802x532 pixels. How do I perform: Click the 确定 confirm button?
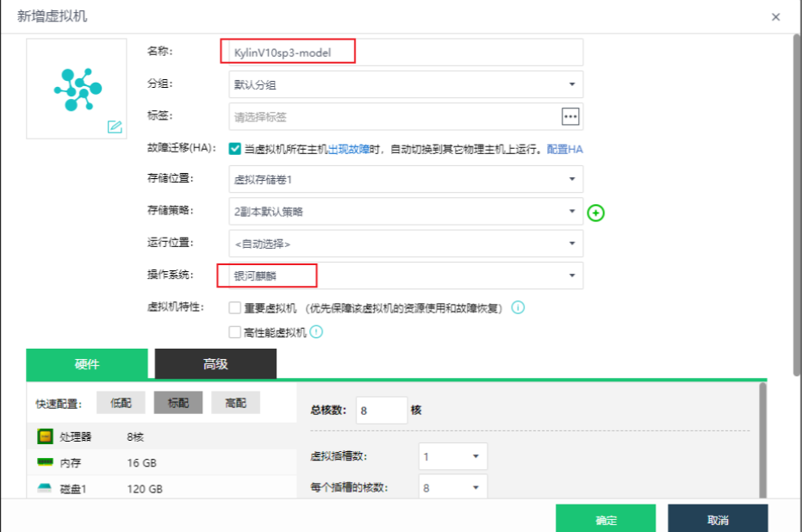coord(606,520)
